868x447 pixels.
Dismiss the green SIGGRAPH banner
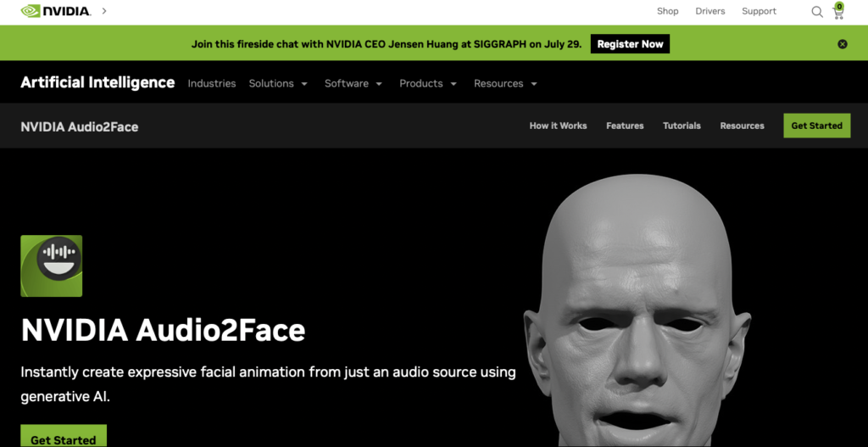point(842,44)
